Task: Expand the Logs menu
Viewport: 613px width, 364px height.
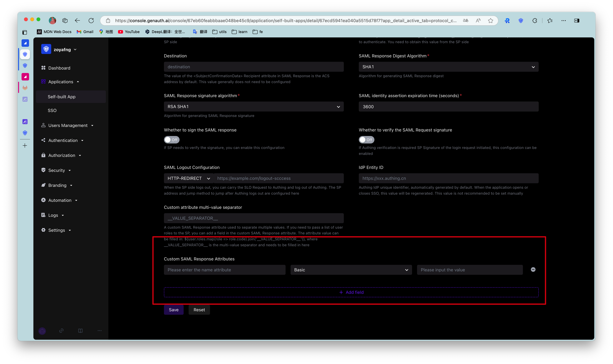Action: [x=52, y=215]
